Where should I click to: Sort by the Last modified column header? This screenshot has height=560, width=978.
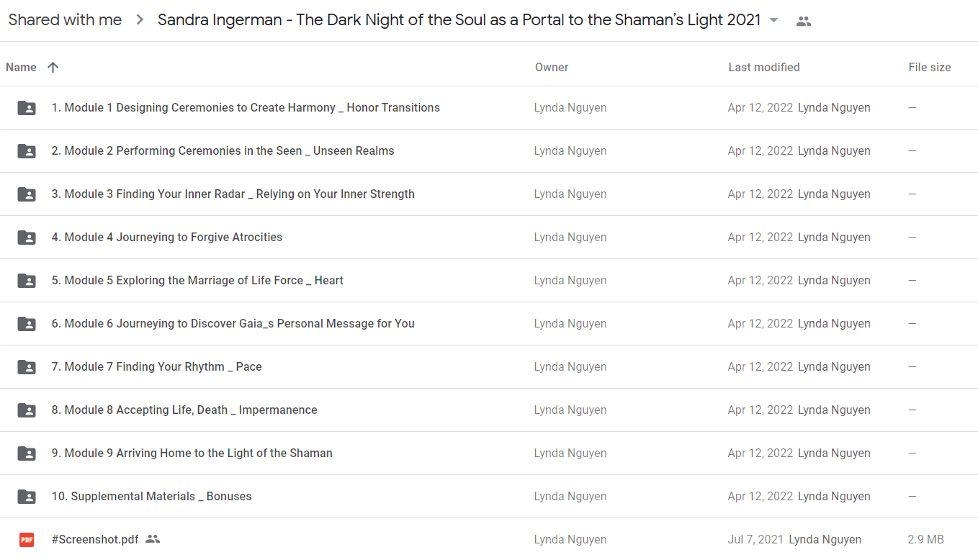coord(764,67)
